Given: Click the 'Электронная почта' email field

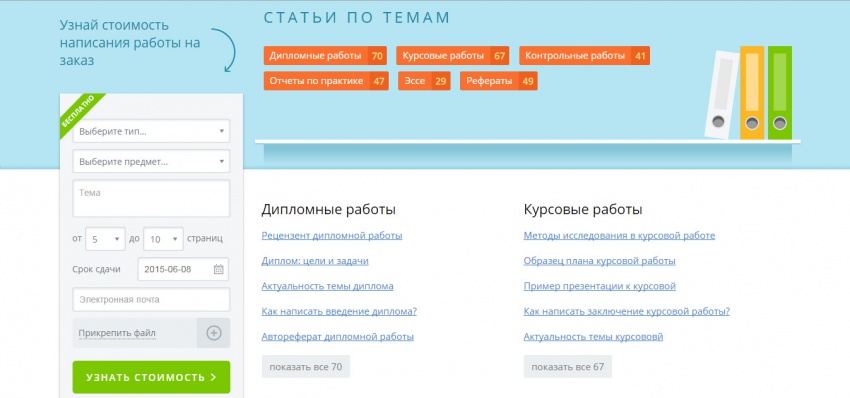Looking at the screenshot, I should point(151,300).
